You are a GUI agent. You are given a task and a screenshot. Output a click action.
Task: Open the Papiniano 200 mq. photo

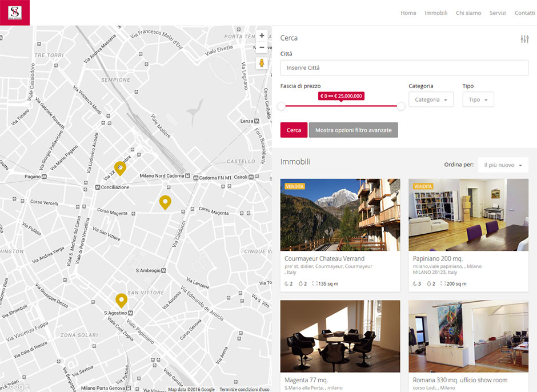coord(468,215)
